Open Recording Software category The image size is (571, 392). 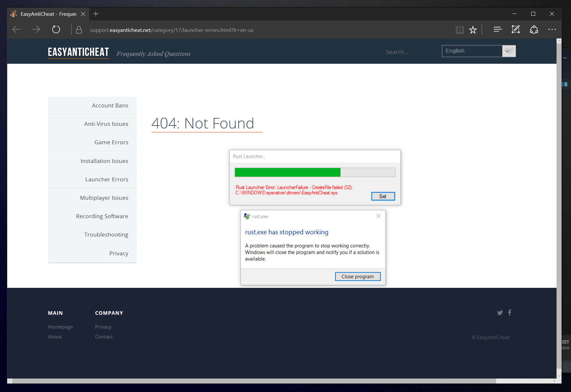coord(92,216)
